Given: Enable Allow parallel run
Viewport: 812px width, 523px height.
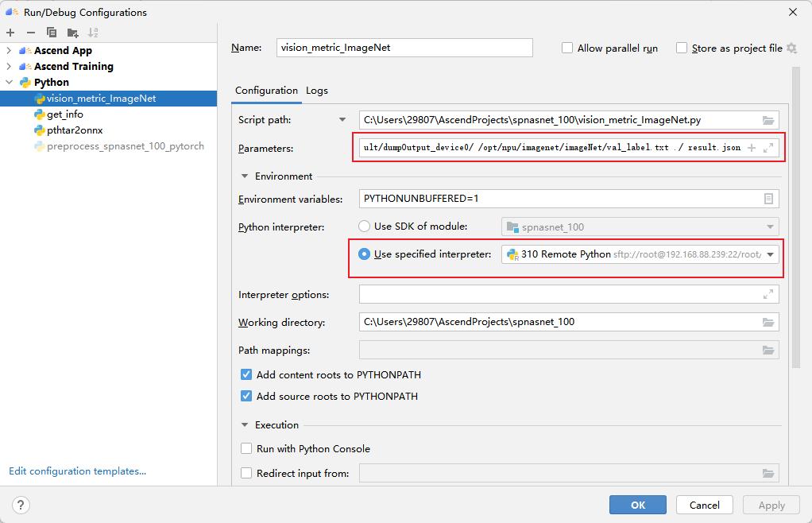Looking at the screenshot, I should (x=567, y=48).
